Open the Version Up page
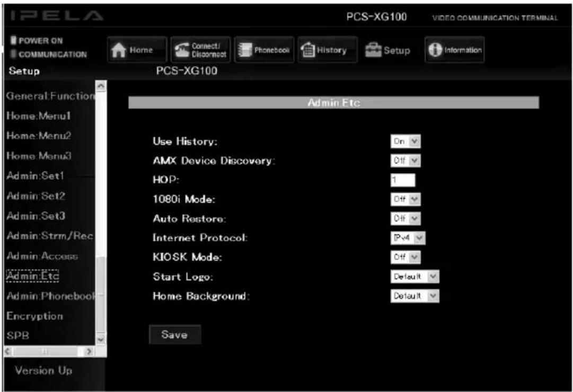Image resolution: width=573 pixels, height=392 pixels. (x=43, y=370)
